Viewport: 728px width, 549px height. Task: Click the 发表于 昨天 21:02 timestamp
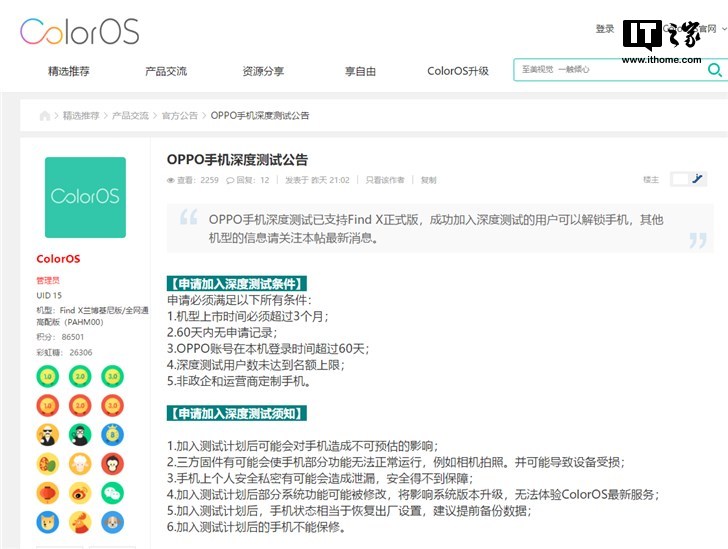tap(318, 180)
